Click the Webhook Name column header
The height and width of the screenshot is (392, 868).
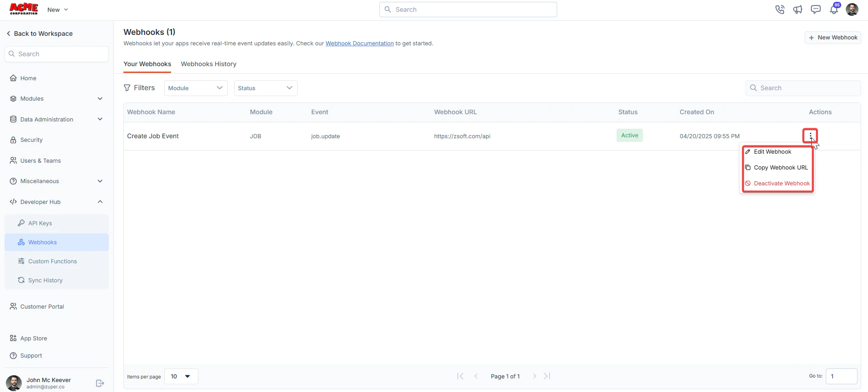point(151,112)
